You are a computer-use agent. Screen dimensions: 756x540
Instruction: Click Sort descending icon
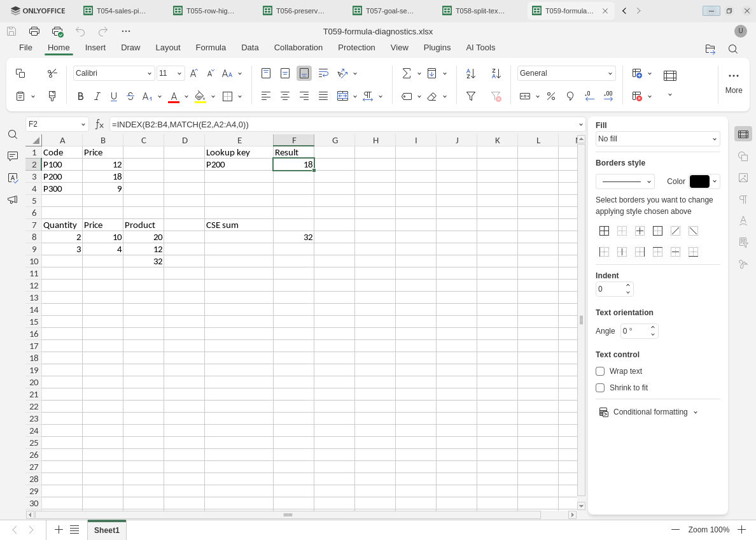tap(496, 73)
